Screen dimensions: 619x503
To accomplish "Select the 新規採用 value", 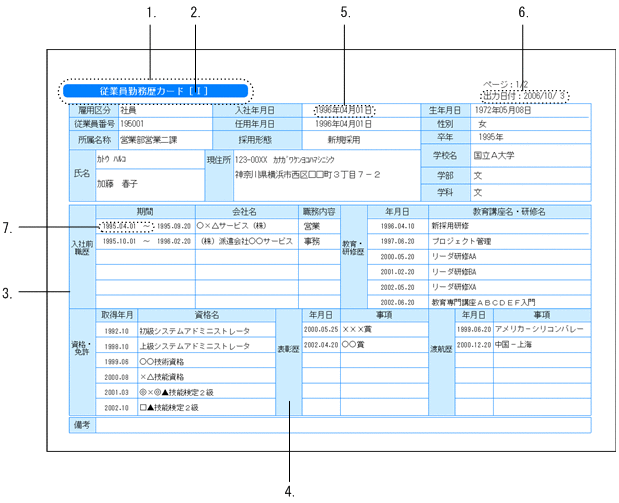I will point(343,140).
